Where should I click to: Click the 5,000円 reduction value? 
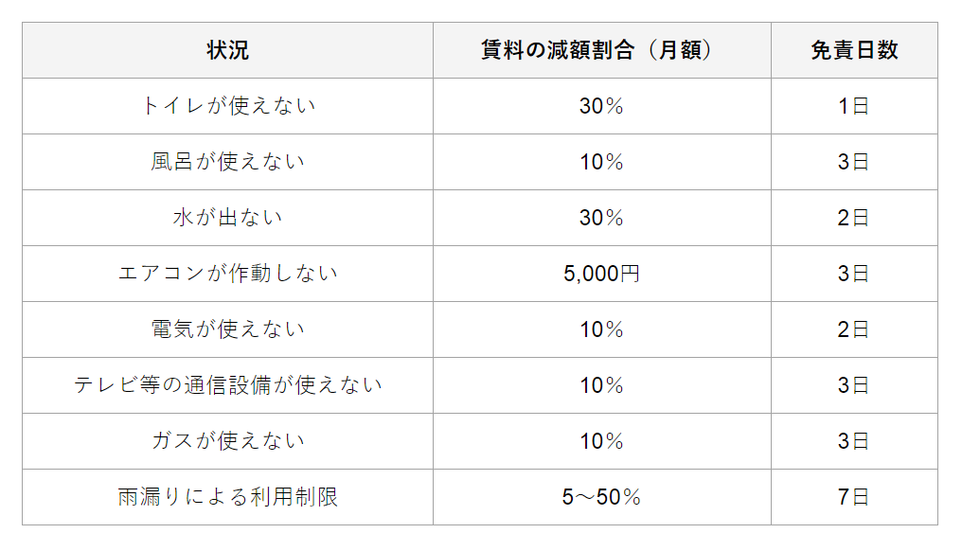tap(602, 274)
